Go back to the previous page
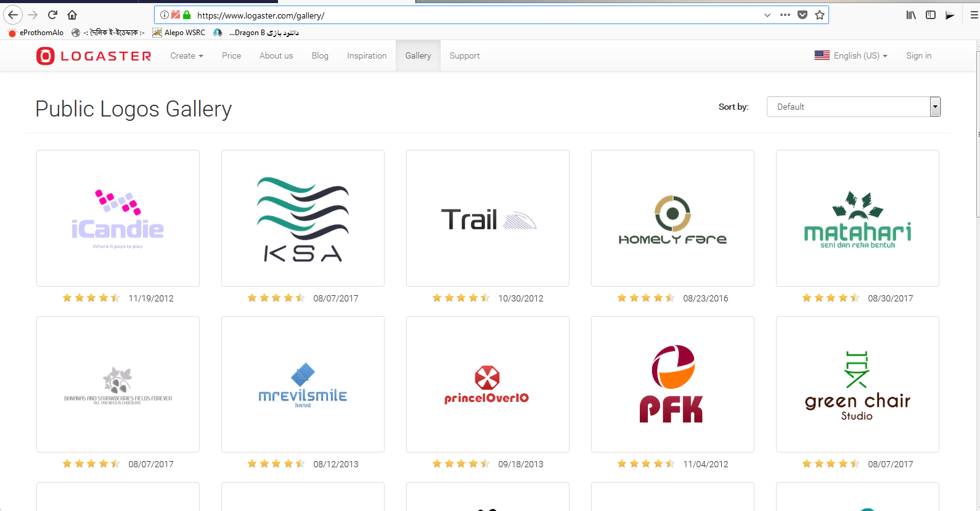 (13, 15)
